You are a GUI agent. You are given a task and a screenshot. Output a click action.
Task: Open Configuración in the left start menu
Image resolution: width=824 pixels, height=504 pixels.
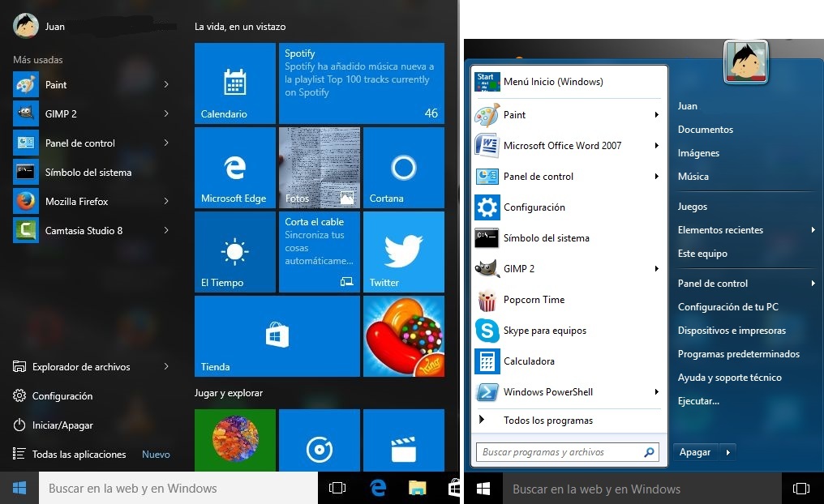point(53,396)
